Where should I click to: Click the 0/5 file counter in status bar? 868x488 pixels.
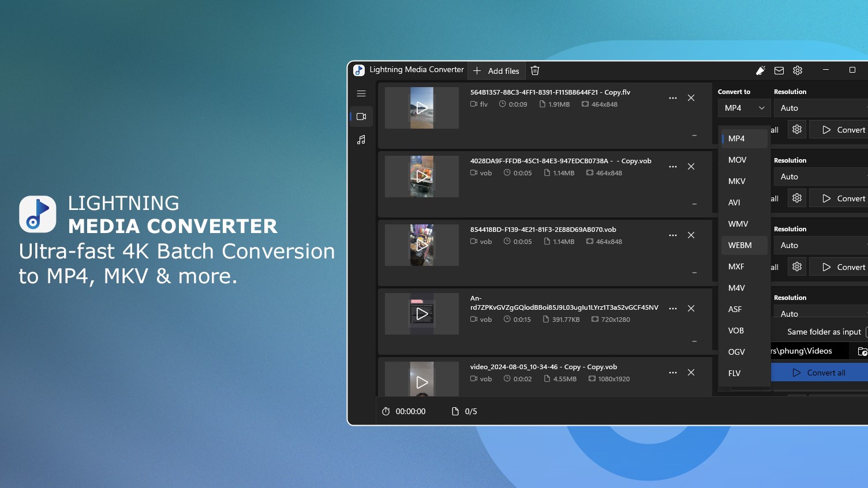pos(465,411)
